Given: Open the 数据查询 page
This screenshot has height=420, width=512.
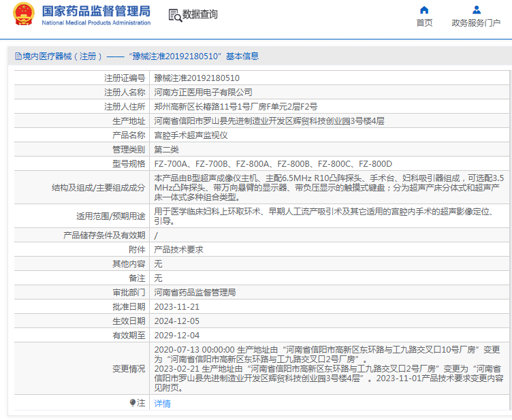Looking at the screenshot, I should [x=199, y=14].
